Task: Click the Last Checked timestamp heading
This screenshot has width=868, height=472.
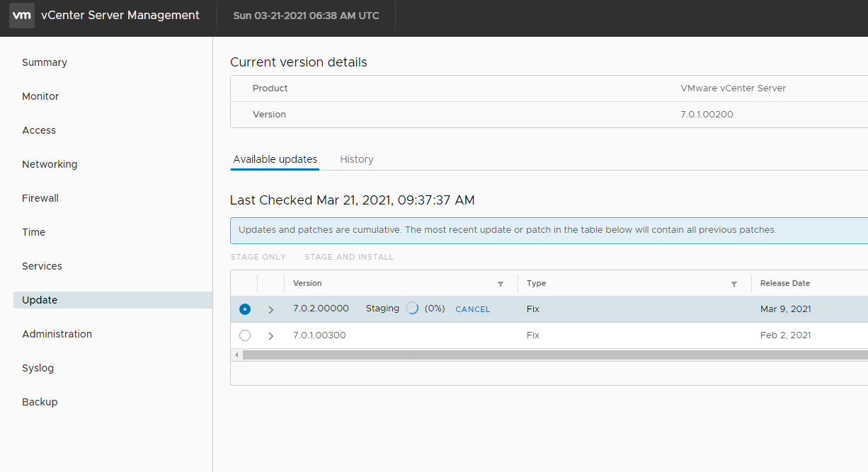Action: point(353,200)
